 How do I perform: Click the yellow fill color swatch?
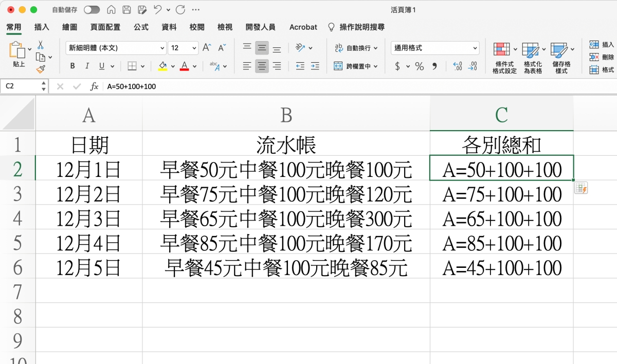click(x=163, y=66)
